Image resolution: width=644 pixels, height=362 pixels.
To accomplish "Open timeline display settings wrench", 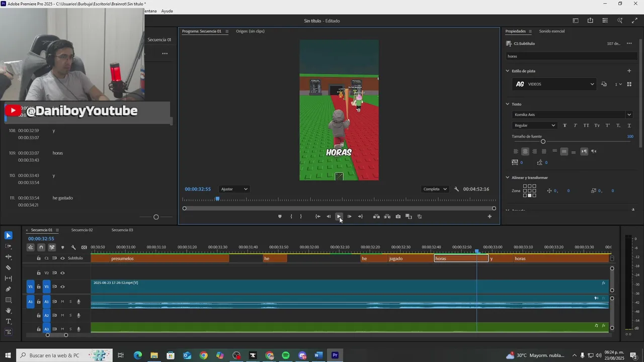I will (x=73, y=247).
